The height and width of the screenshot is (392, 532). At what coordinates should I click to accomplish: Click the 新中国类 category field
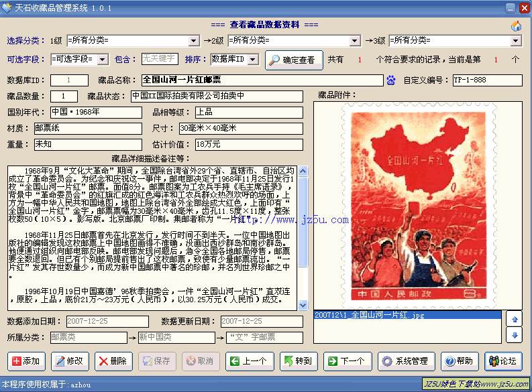pos(176,338)
